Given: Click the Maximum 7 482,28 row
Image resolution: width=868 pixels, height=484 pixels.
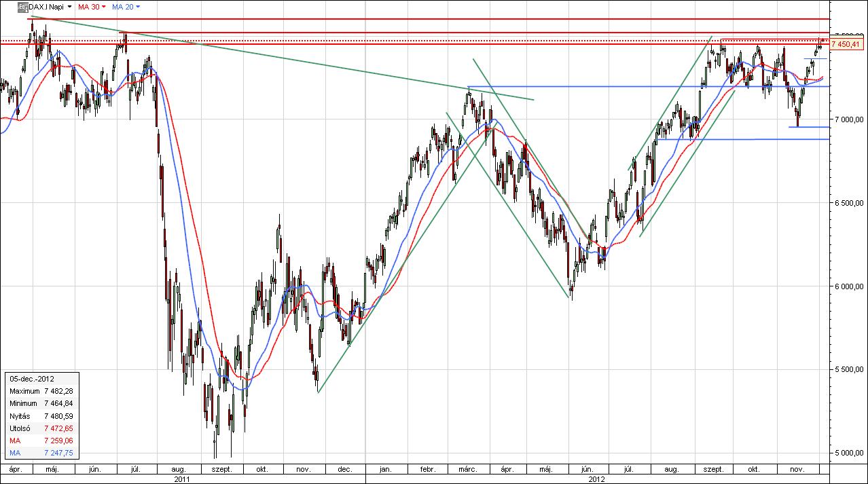Looking at the screenshot, I should point(41,392).
